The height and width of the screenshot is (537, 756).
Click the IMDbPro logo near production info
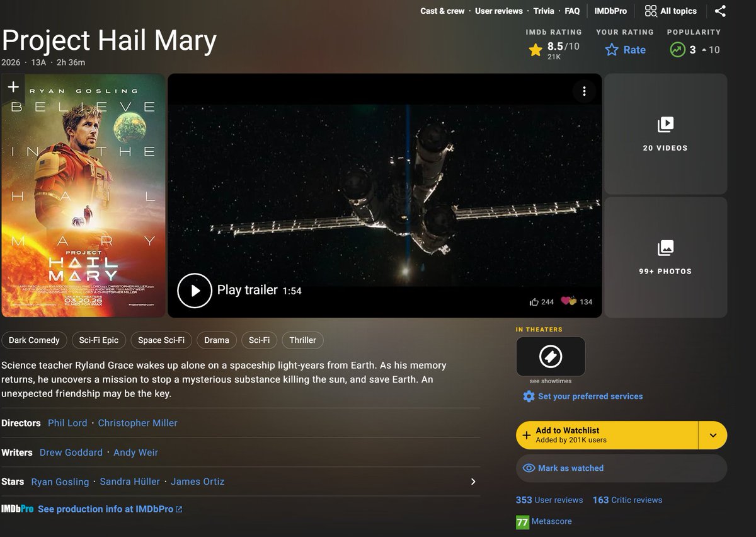coord(17,509)
